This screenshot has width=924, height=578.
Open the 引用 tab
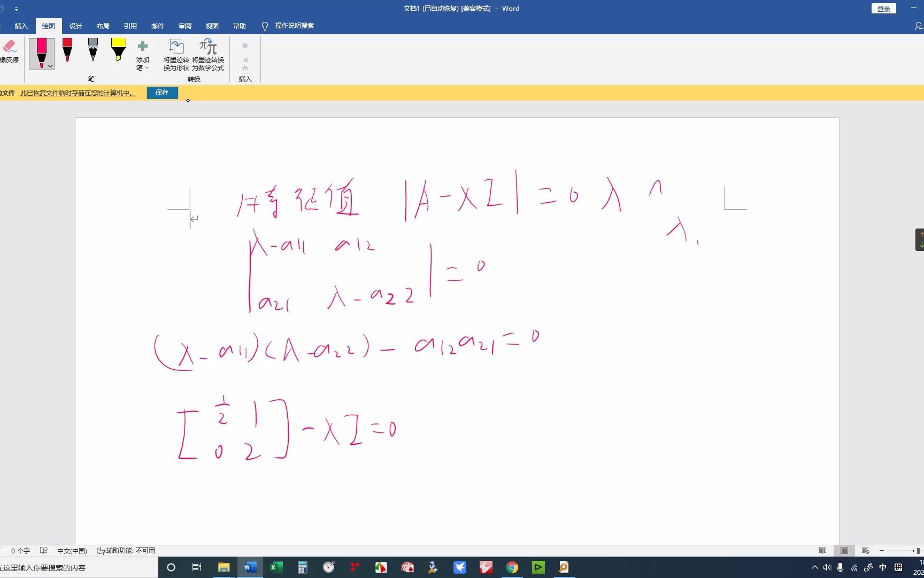tap(130, 26)
